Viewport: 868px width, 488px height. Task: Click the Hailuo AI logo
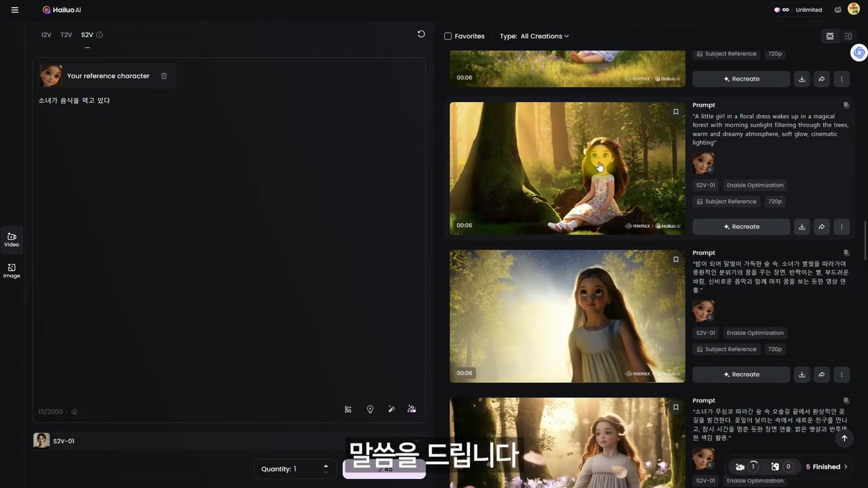(x=62, y=10)
